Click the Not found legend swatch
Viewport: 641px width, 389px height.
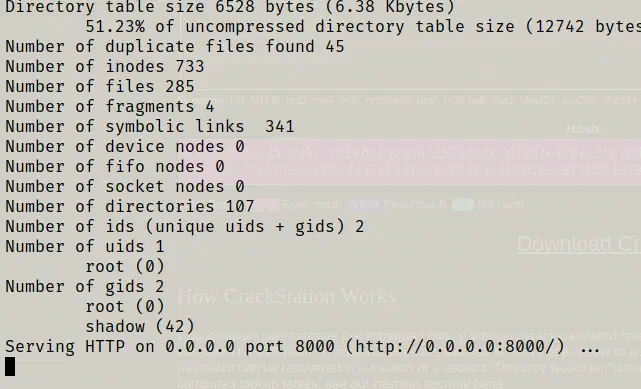click(463, 204)
